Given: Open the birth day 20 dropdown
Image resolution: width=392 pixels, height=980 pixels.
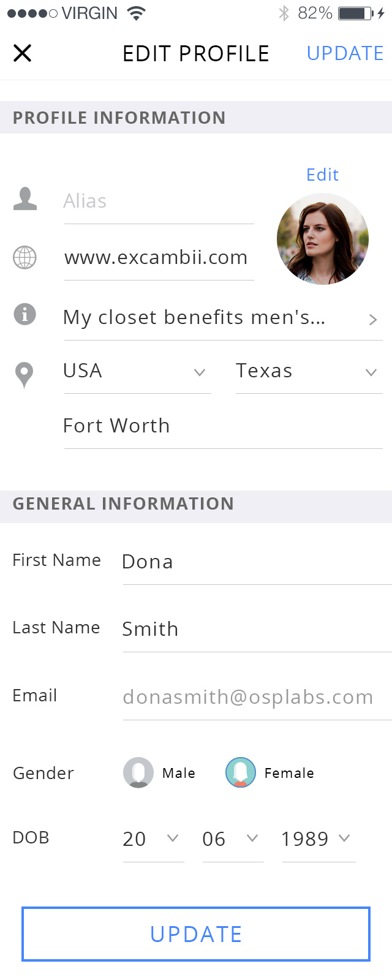Looking at the screenshot, I should 153,839.
